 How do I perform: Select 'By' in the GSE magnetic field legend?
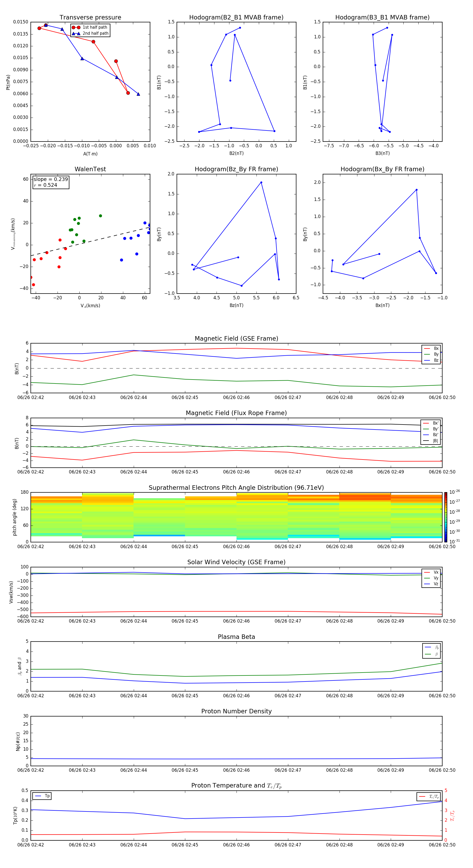[431, 355]
